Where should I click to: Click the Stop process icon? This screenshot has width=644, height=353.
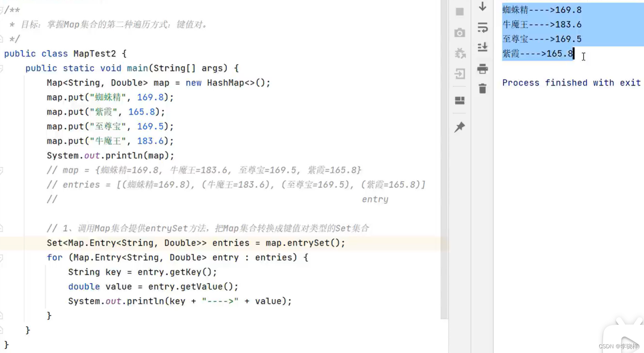pyautogui.click(x=459, y=12)
